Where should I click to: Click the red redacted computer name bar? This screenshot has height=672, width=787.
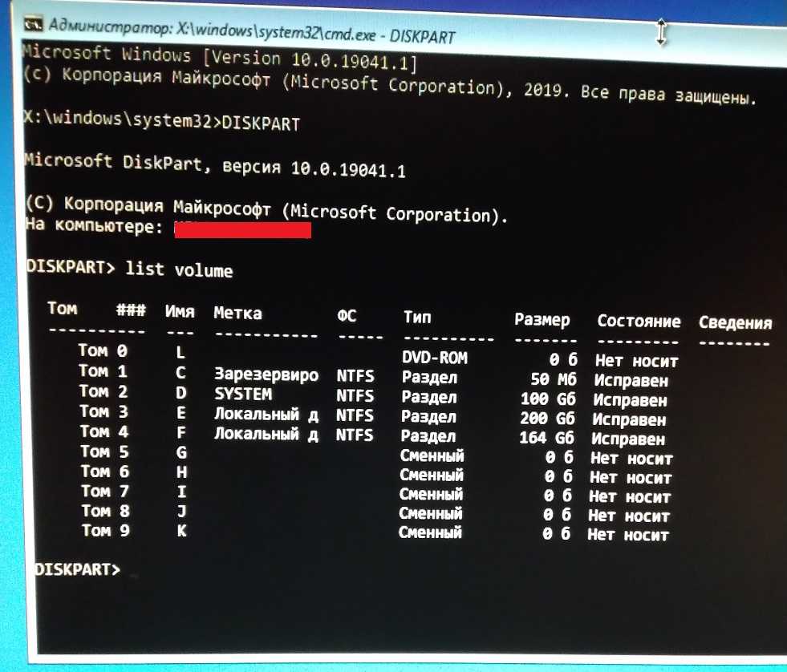coord(242,231)
